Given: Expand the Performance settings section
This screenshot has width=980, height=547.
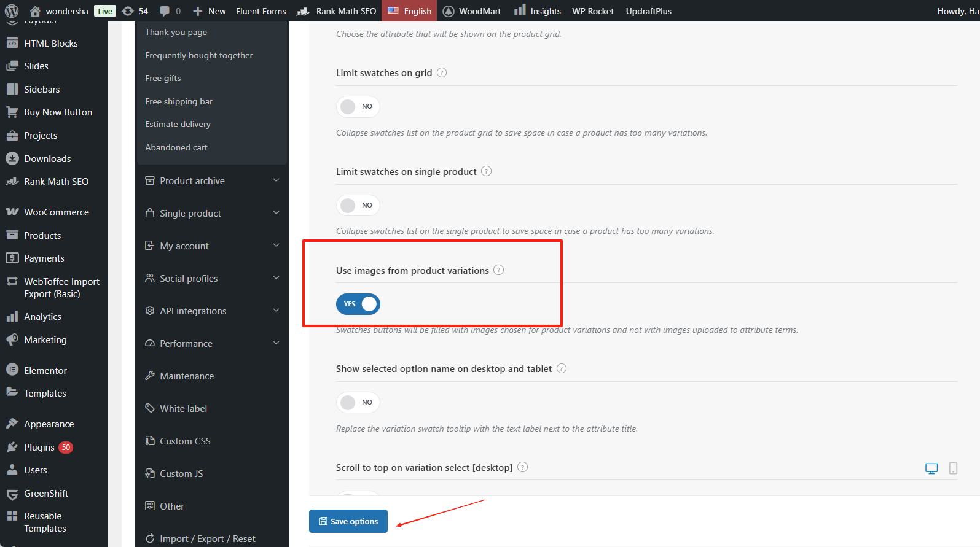Looking at the screenshot, I should click(212, 344).
